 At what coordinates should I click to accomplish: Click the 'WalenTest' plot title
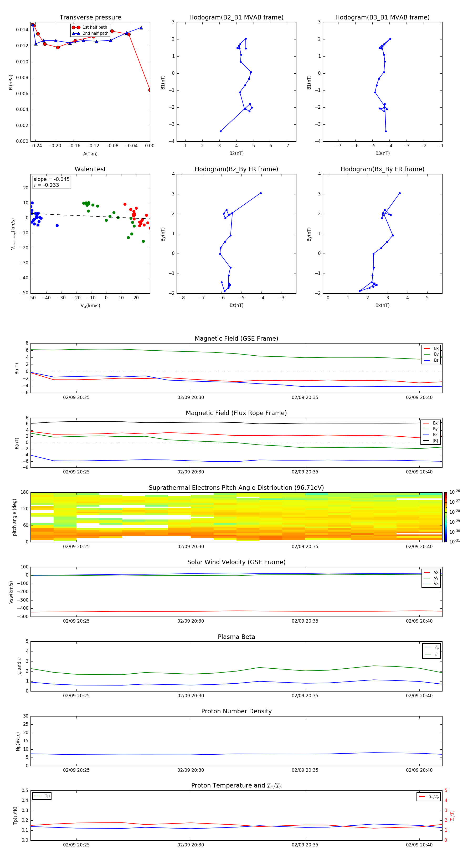tap(90, 169)
